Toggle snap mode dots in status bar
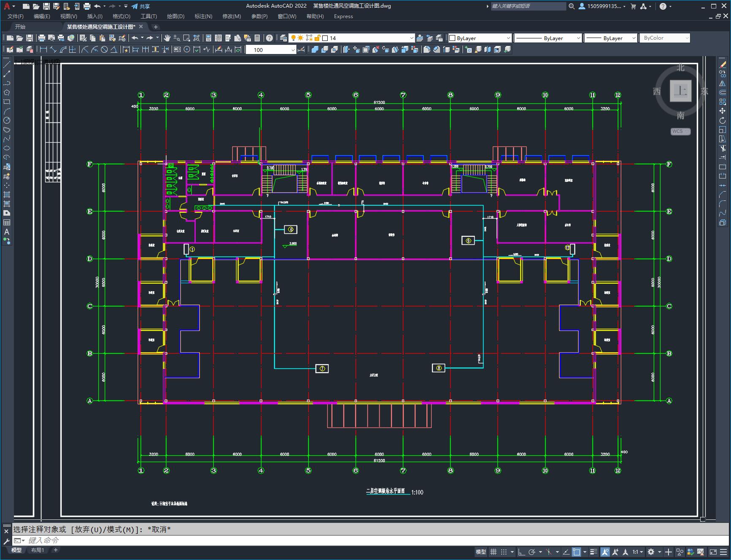This screenshot has width=731, height=560. click(504, 552)
